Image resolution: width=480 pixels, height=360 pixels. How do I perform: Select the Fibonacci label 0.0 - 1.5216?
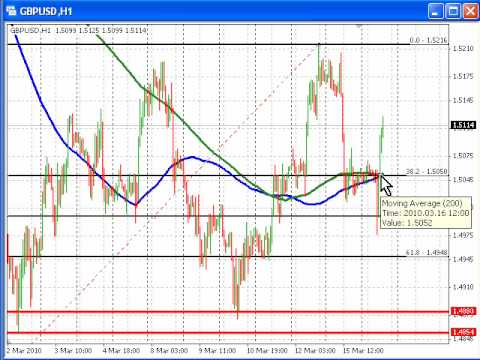[x=428, y=40]
